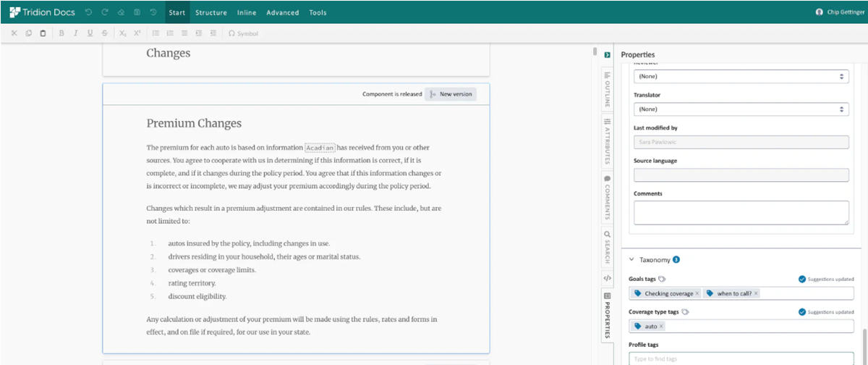This screenshot has height=365, width=868.
Task: Click the Cut scissors icon
Action: [14, 33]
